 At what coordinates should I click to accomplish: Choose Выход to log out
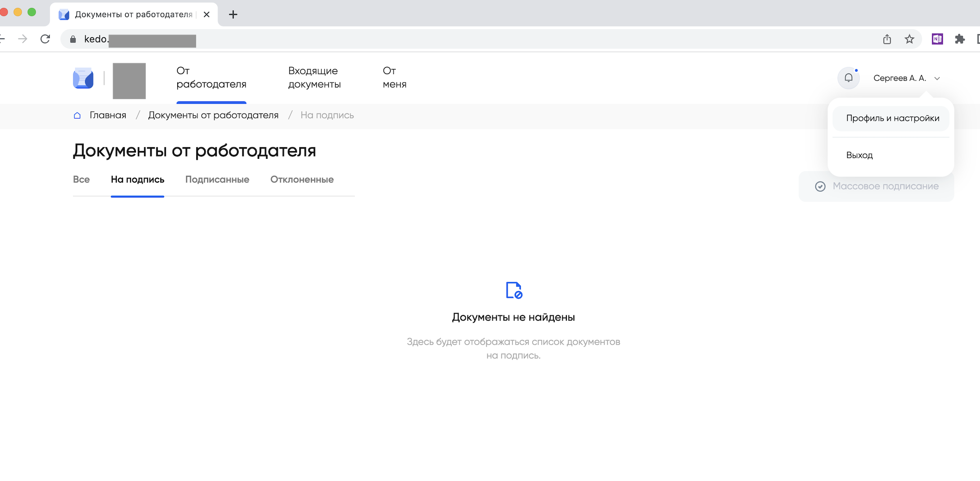[x=859, y=155]
